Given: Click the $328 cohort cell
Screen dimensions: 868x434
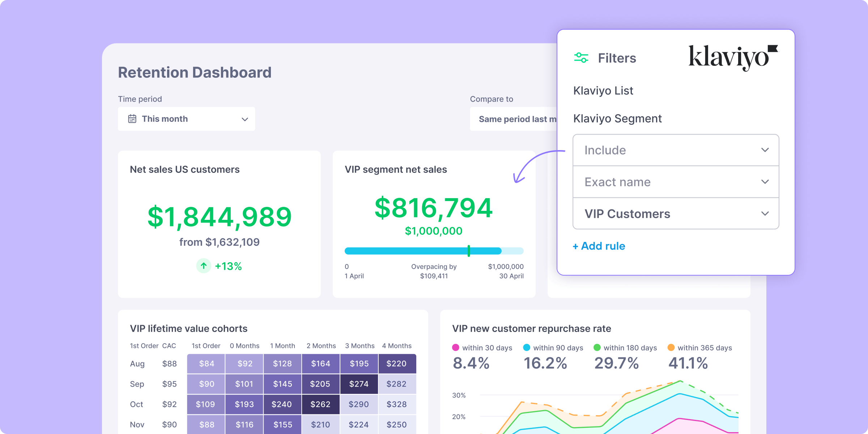Looking at the screenshot, I should click(397, 404).
